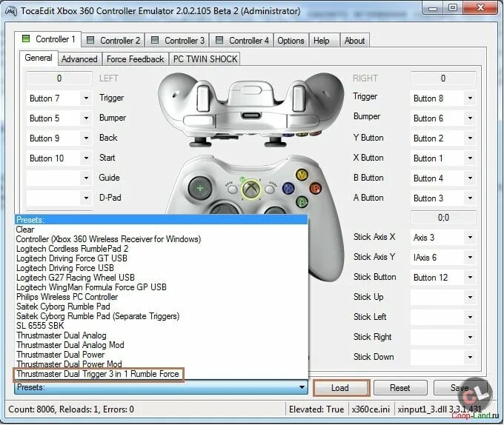
Task: Pick Saitek Cyborg Rumble Pad (Separate Triggers)
Action: click(x=161, y=316)
